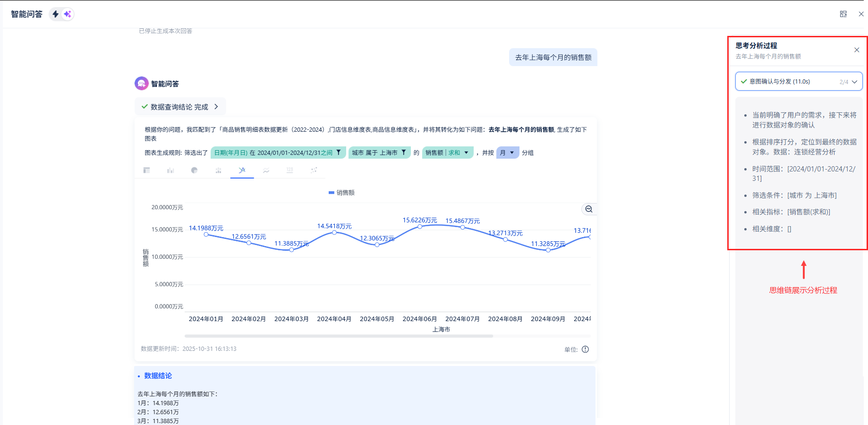The height and width of the screenshot is (425, 868).
Task: Click the chart's horizontal scrollbar
Action: [339, 336]
